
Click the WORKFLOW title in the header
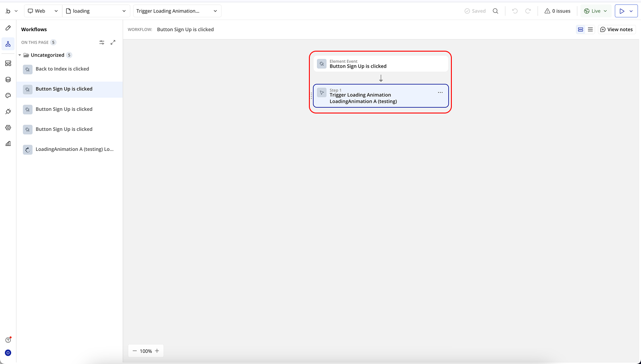pos(185,29)
